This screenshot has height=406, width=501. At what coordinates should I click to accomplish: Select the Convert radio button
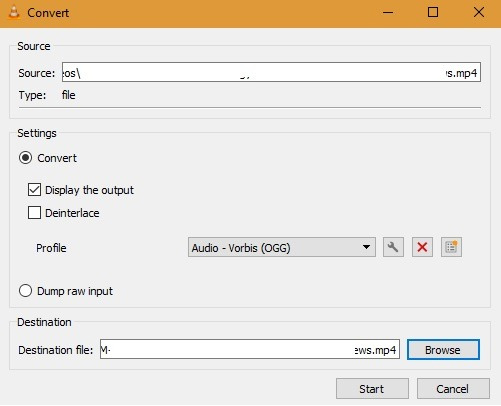pyautogui.click(x=25, y=158)
